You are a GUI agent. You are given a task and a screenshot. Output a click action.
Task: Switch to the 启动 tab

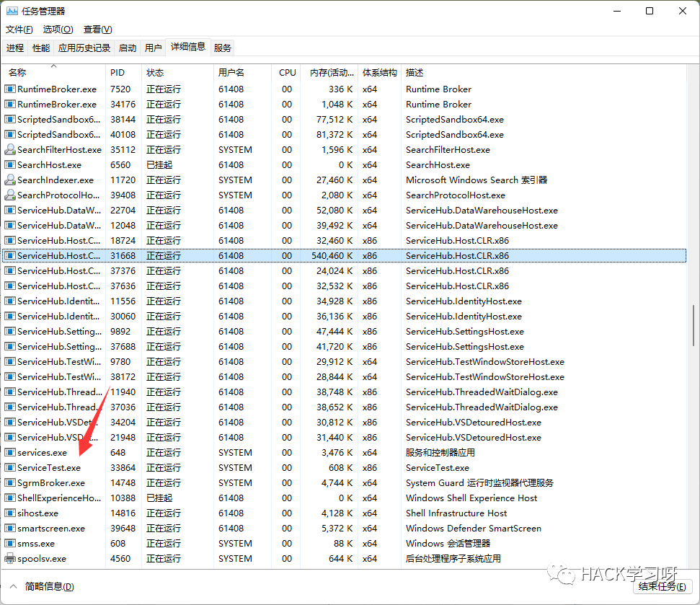128,48
